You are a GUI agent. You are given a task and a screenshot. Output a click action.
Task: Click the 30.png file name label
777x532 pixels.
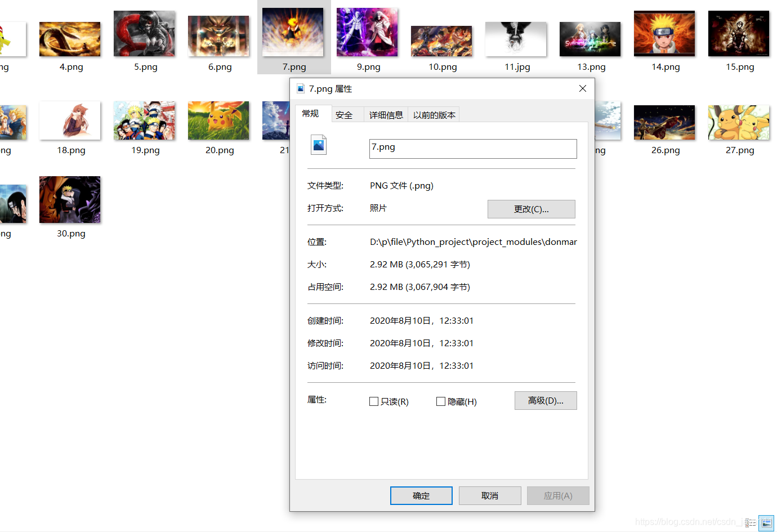72,234
